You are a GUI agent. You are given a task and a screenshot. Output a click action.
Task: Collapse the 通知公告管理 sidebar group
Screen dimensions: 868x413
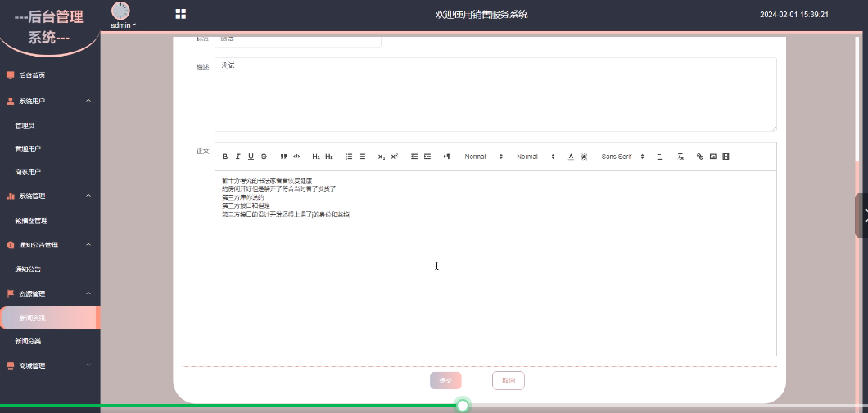click(x=50, y=245)
